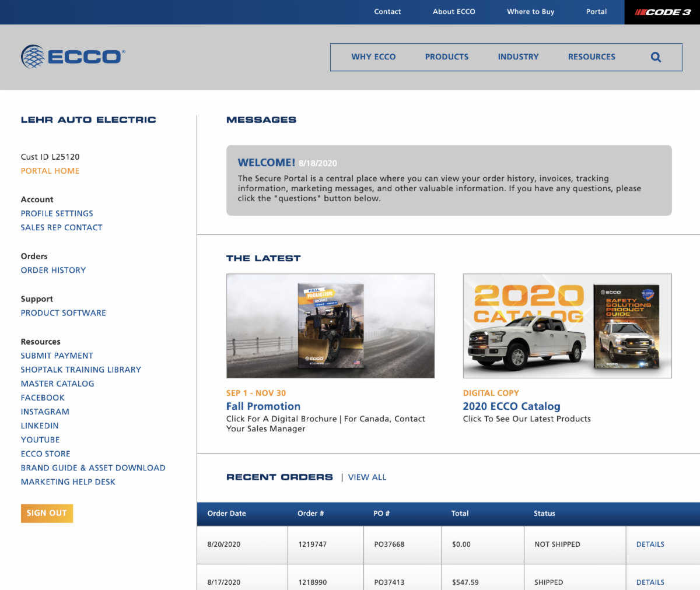Click the 2020 ECCO Catalog thumbnail image

[x=566, y=325]
